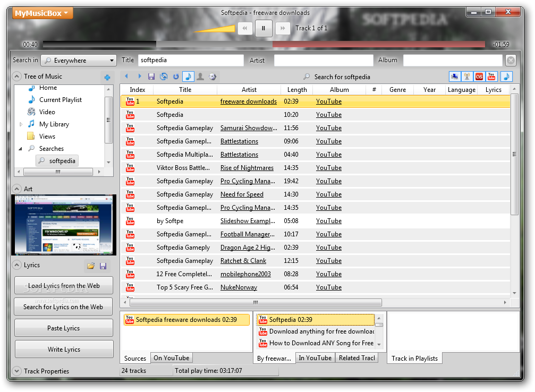The width and height of the screenshot is (535, 392).
Task: Click Load Lyrics from the Web button
Action: [64, 286]
